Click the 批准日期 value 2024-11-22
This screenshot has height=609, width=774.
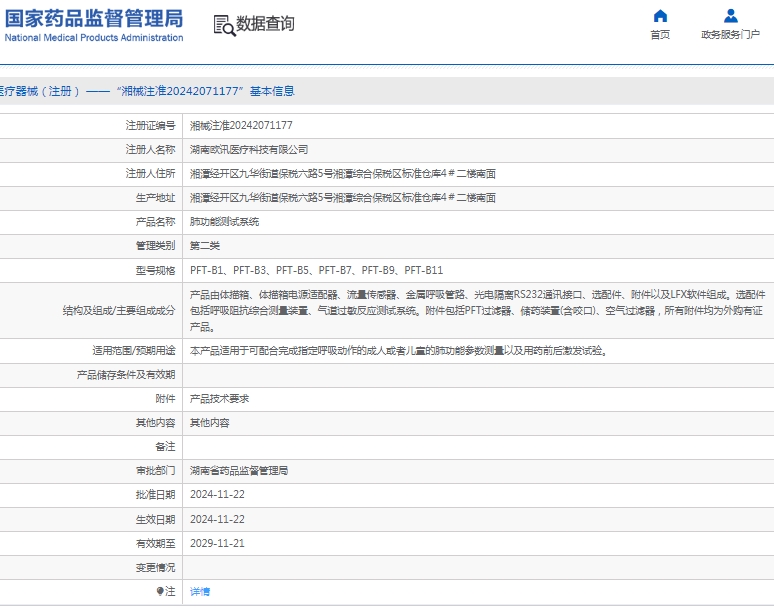217,495
